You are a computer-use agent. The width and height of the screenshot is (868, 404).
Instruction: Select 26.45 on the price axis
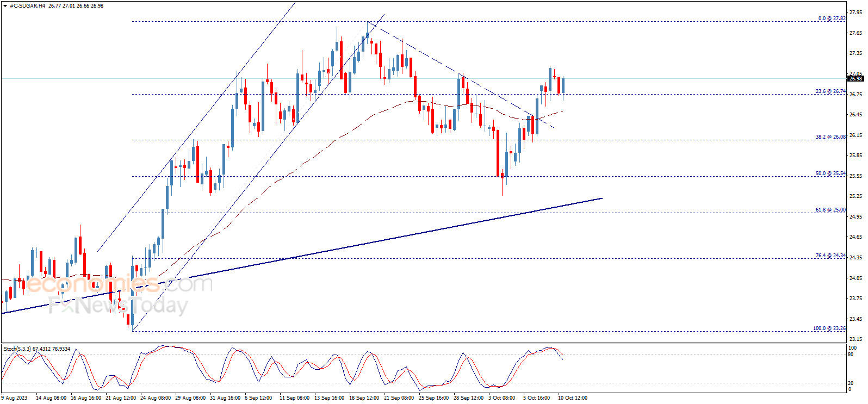[x=855, y=115]
